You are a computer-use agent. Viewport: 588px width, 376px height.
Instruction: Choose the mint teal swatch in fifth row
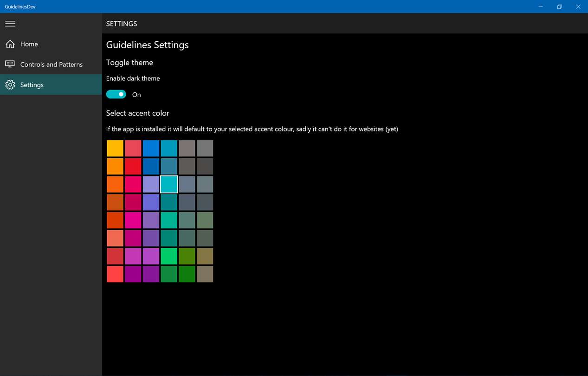click(x=169, y=220)
